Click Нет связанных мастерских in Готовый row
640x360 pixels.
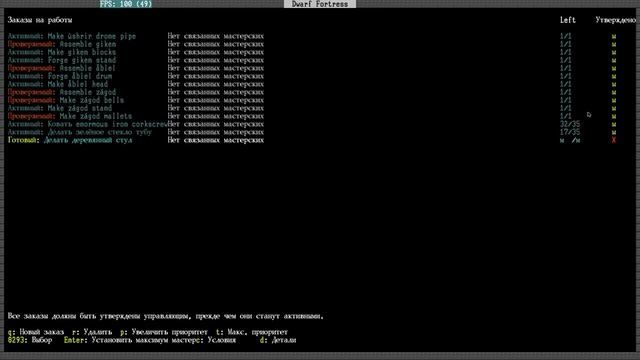tap(216, 140)
